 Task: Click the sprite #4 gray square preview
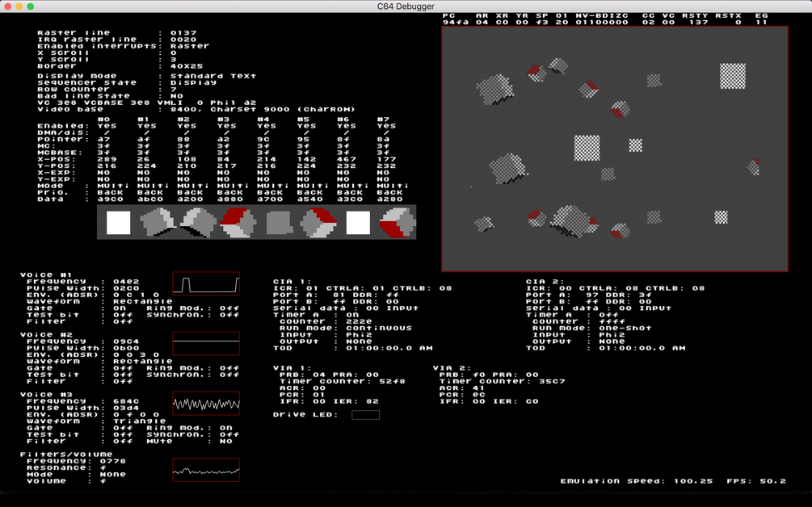278,223
